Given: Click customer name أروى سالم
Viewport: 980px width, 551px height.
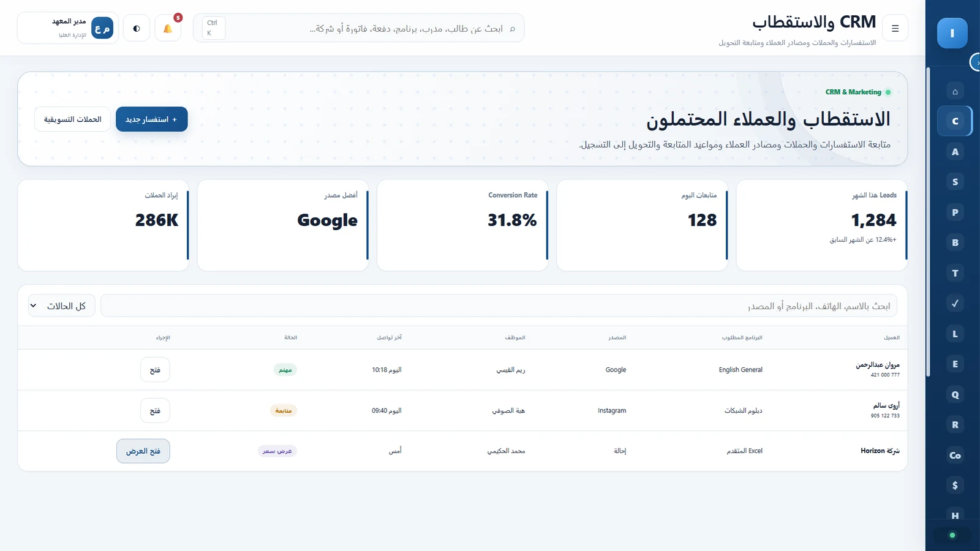Looking at the screenshot, I should click(886, 405).
